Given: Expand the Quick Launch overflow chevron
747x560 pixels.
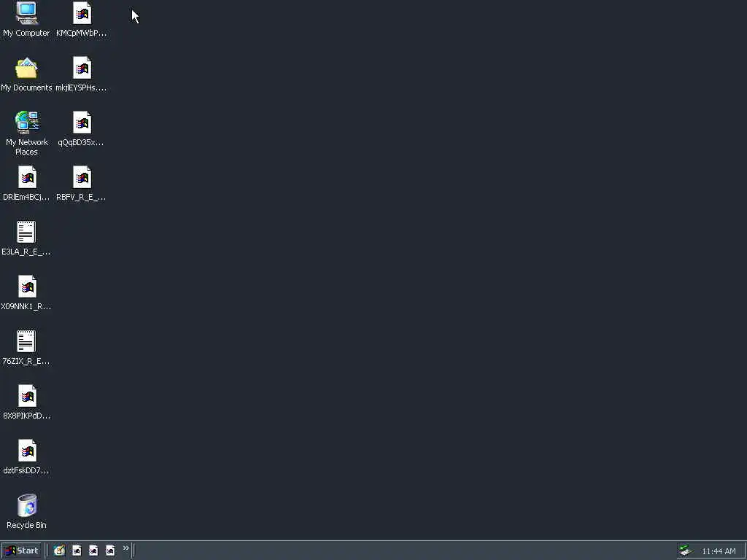Looking at the screenshot, I should click(x=125, y=548).
